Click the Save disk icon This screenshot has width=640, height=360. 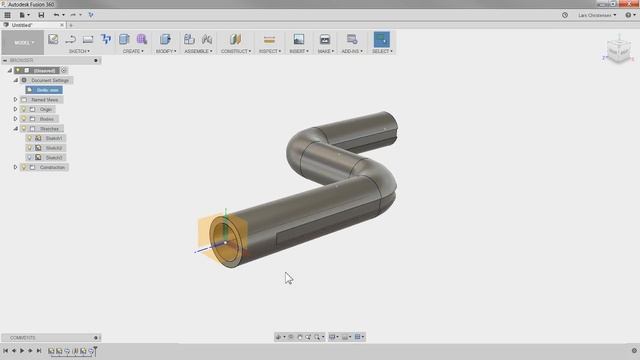click(41, 15)
